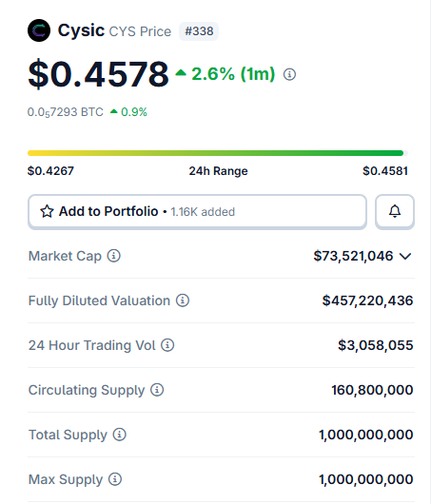The width and height of the screenshot is (431, 504).
Task: Click the Fully Diluted Valuation info icon
Action: 183,300
